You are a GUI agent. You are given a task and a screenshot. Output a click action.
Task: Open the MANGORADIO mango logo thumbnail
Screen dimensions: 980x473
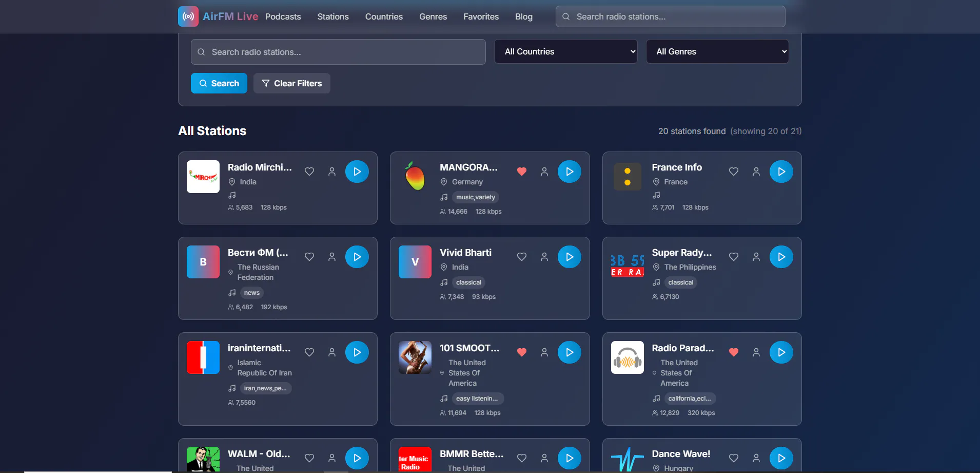pos(415,177)
